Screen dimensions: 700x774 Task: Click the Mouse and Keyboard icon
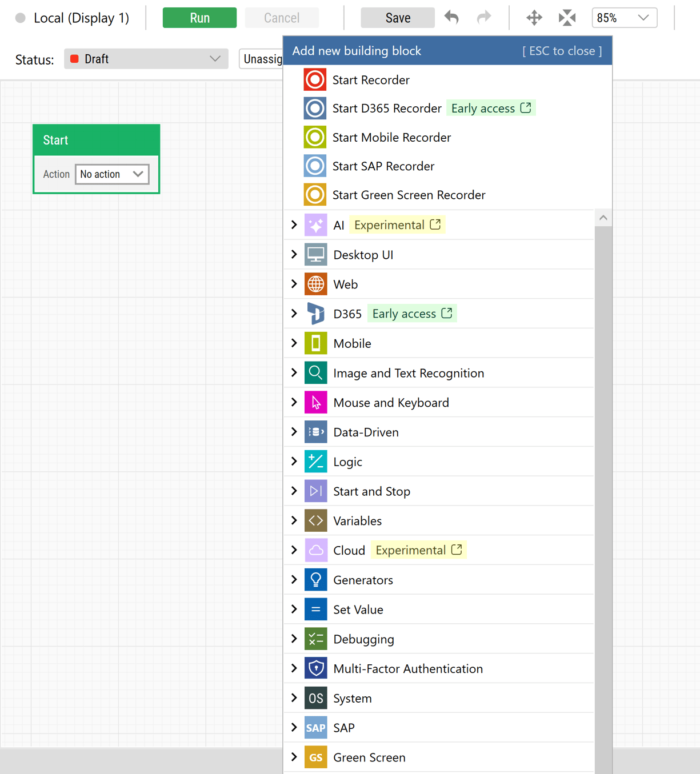316,402
